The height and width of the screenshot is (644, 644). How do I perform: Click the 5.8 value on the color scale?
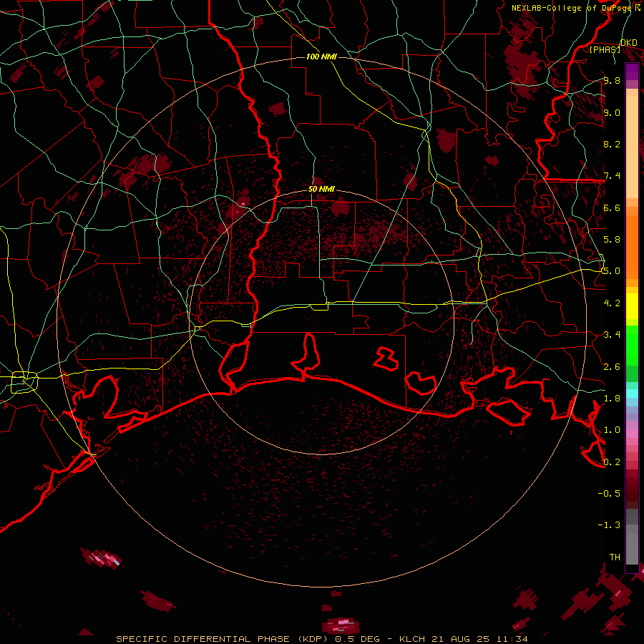point(612,240)
